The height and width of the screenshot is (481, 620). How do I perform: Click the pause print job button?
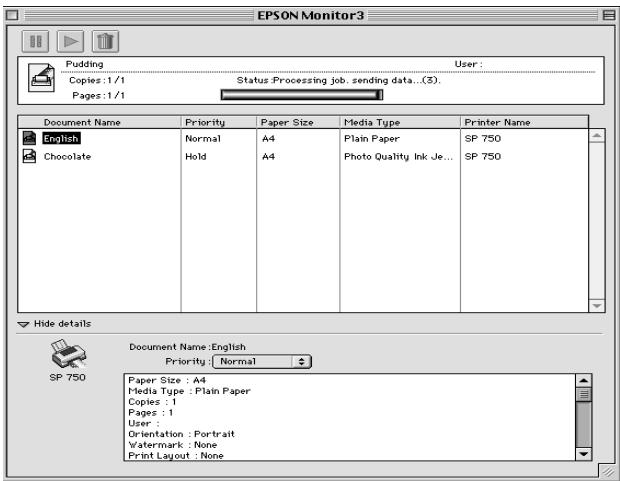[35, 41]
